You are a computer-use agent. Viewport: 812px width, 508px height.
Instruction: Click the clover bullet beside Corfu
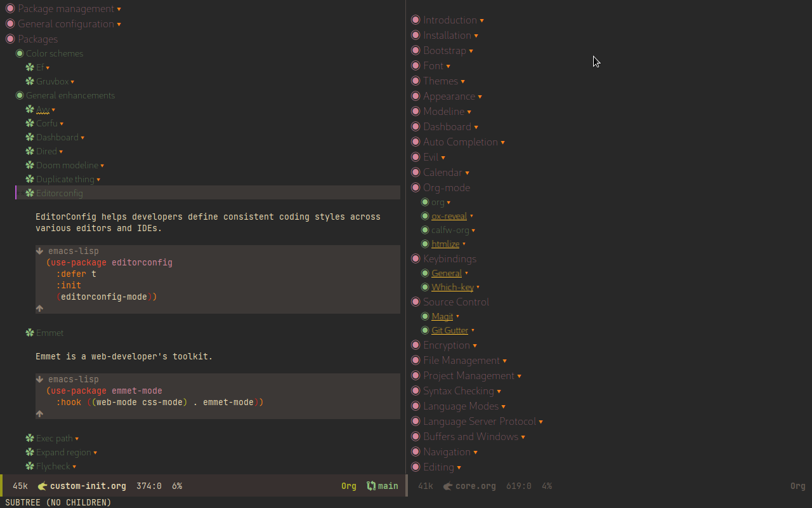point(30,123)
